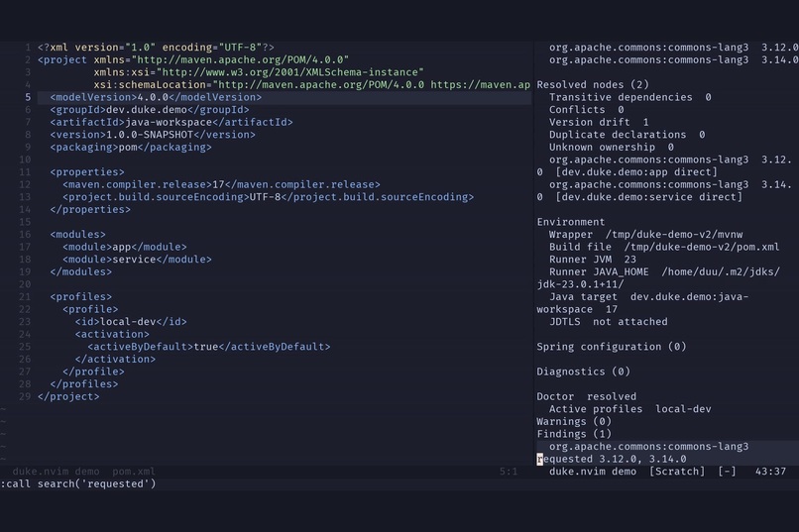This screenshot has height=532, width=799.
Task: Click the Transitive dependencies 0 entry
Action: (629, 97)
